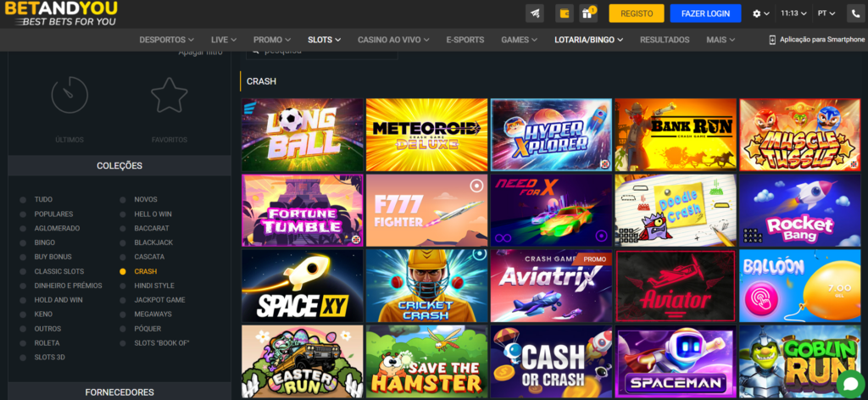868x400 pixels.
Task: Click the Apagar filtro link
Action: pyautogui.click(x=200, y=53)
